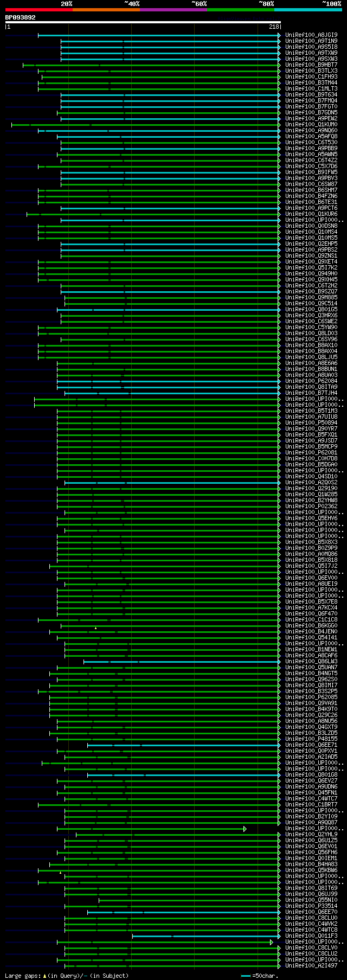
Task: Click the cyan alignment bar for Q011F3
Action: (x=206, y=936)
